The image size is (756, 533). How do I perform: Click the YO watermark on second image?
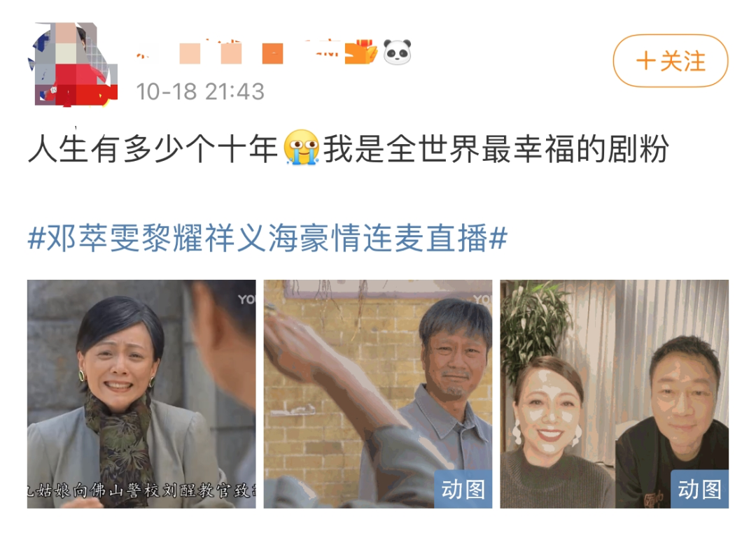482,299
